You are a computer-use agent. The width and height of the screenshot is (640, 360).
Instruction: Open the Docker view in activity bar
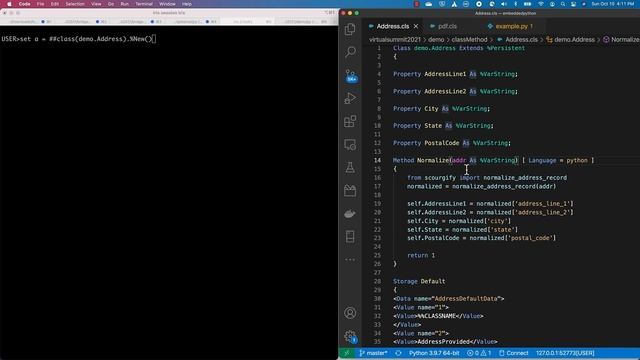coord(350,213)
